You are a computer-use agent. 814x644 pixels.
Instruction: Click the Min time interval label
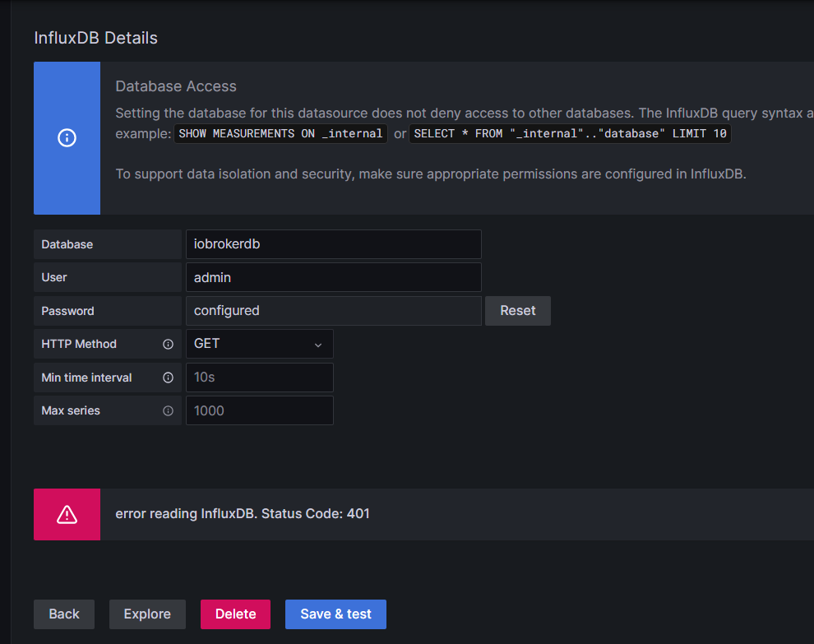(x=86, y=378)
